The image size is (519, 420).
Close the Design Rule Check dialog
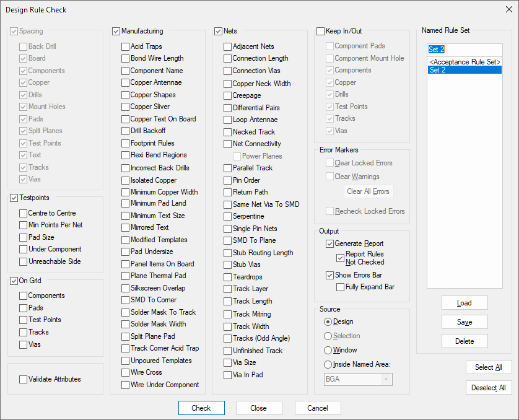[258, 408]
